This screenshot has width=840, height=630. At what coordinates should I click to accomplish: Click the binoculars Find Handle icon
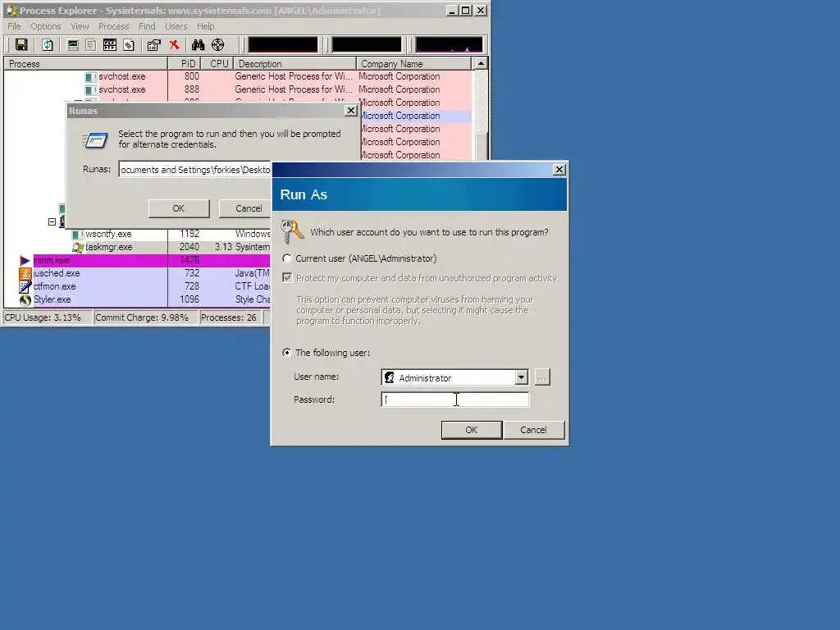click(199, 45)
